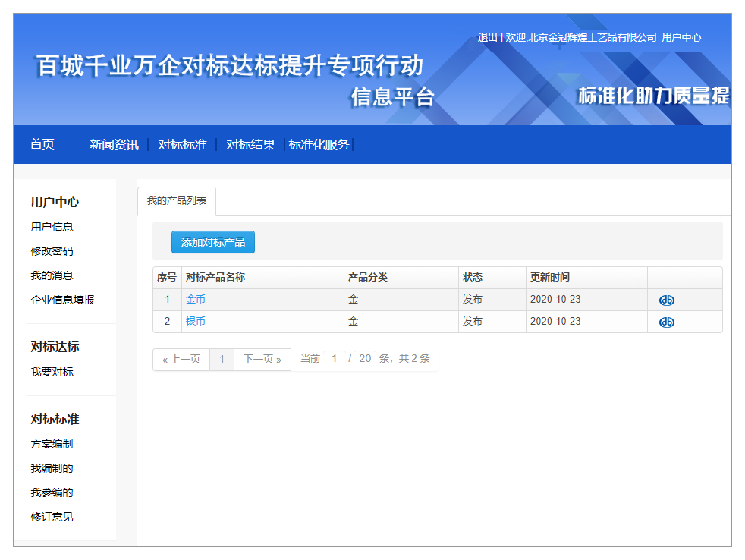Click 下一页 pagination button
The height and width of the screenshot is (560, 745).
point(262,359)
